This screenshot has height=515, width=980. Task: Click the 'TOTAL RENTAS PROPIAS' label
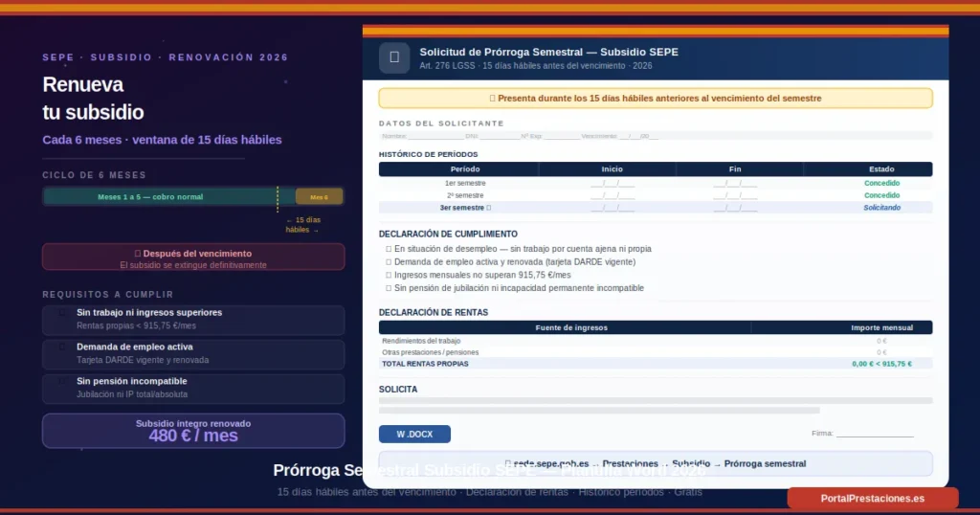click(x=425, y=364)
